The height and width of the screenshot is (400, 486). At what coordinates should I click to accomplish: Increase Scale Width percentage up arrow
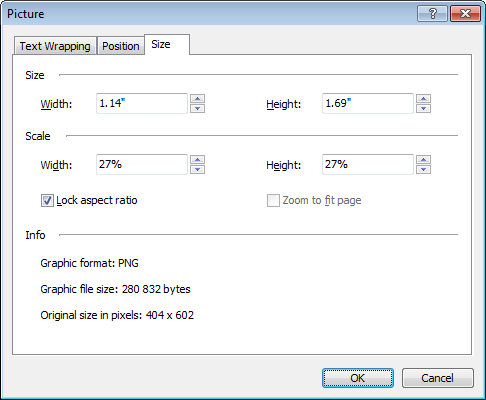click(x=197, y=160)
